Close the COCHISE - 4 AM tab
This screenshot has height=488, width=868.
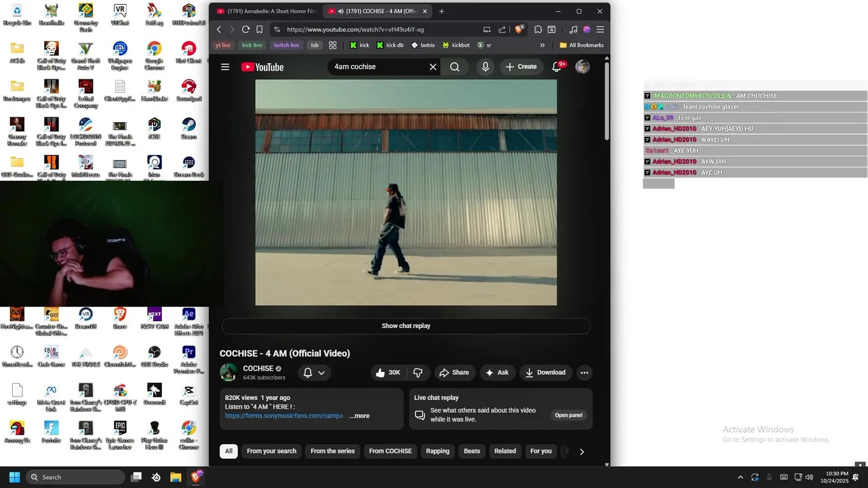(x=425, y=12)
